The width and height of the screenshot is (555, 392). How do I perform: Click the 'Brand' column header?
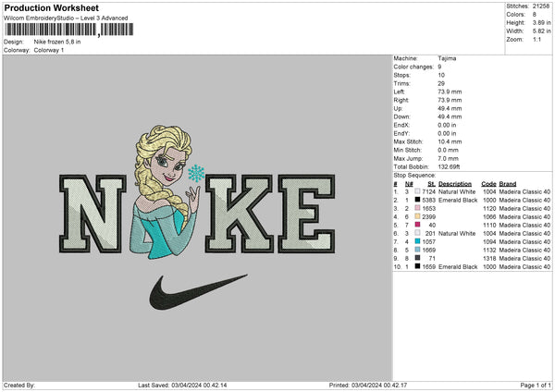508,184
